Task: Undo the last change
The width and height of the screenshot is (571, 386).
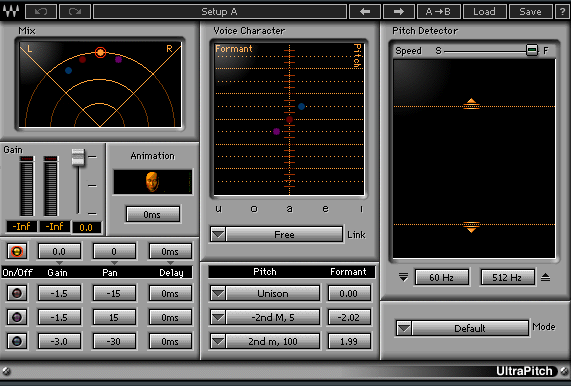Action: click(x=41, y=12)
